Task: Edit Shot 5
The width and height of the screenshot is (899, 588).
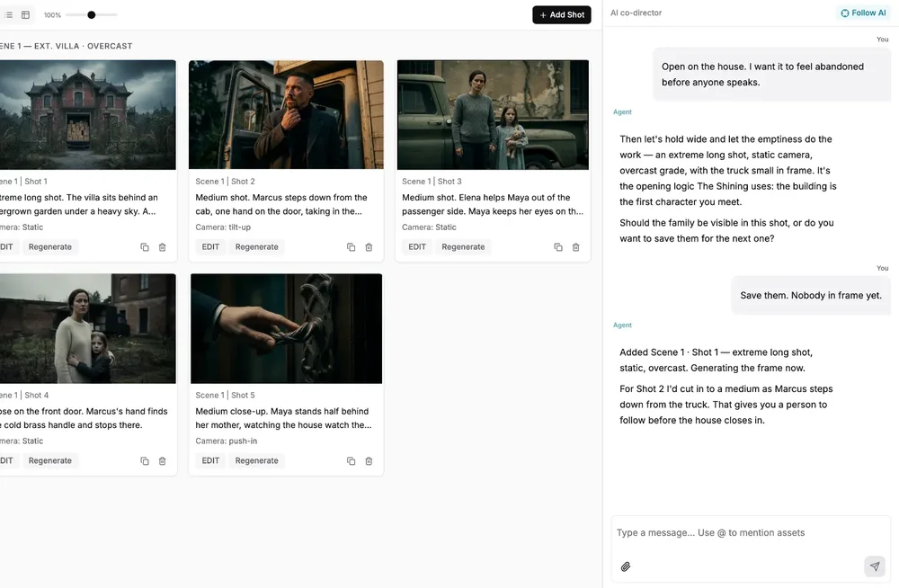Action: click(x=210, y=460)
